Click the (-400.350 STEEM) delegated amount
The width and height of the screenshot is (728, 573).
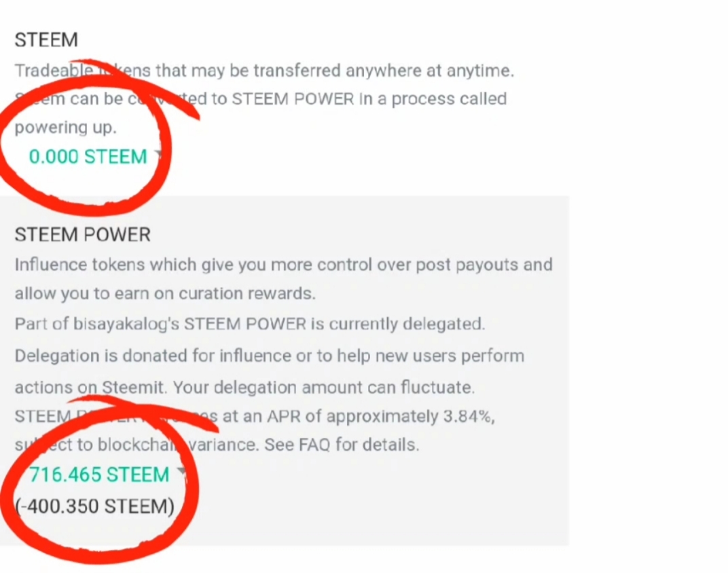click(94, 506)
